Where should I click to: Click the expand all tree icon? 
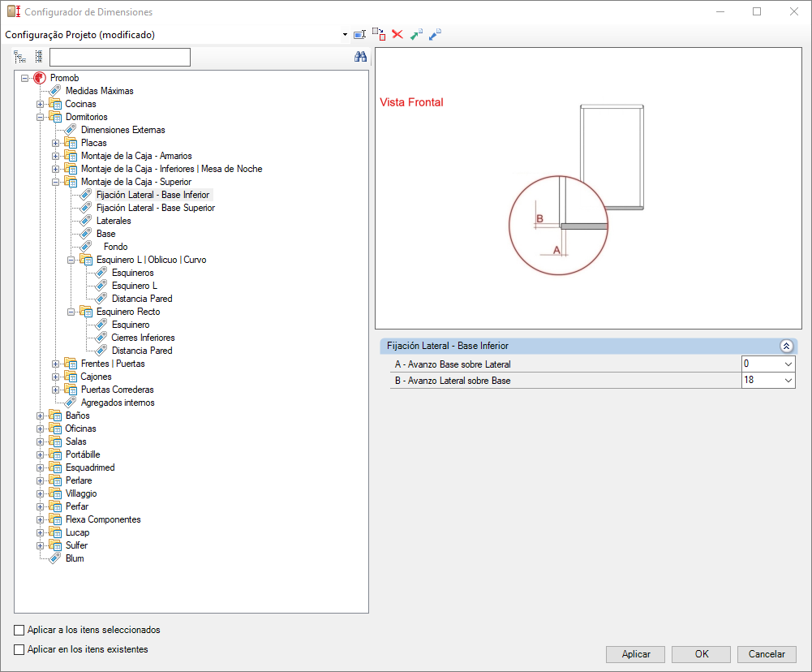[x=20, y=57]
